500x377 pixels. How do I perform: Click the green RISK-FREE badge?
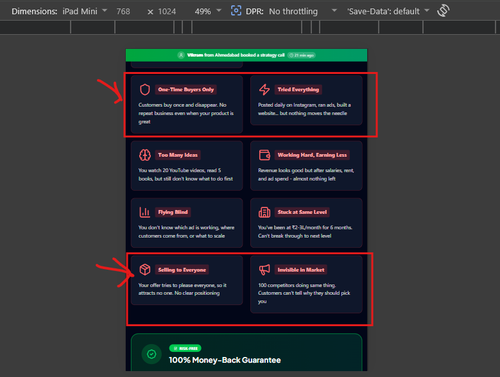pyautogui.click(x=185, y=348)
